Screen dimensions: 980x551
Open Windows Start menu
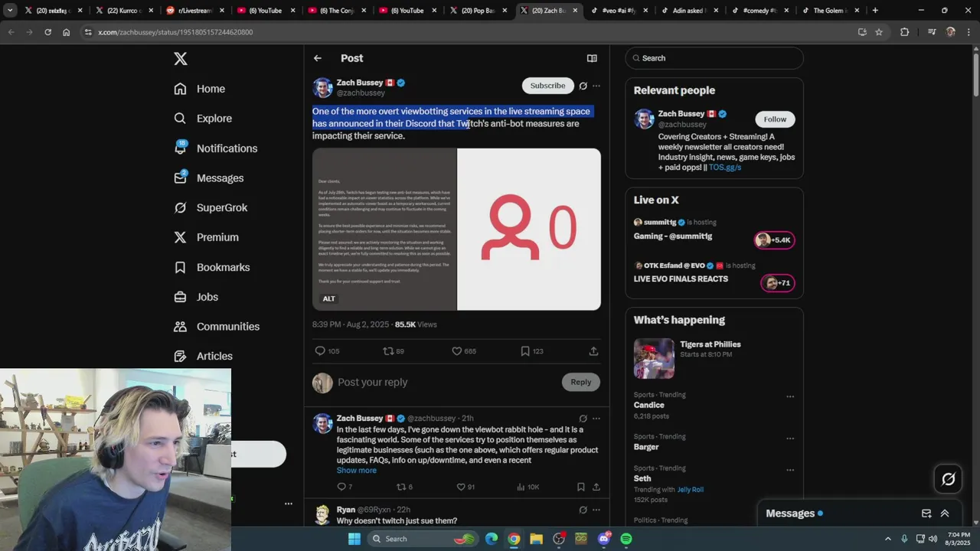coord(354,539)
